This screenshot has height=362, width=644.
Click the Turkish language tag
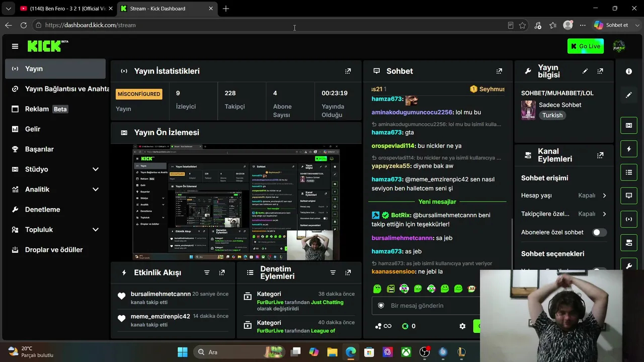click(552, 115)
